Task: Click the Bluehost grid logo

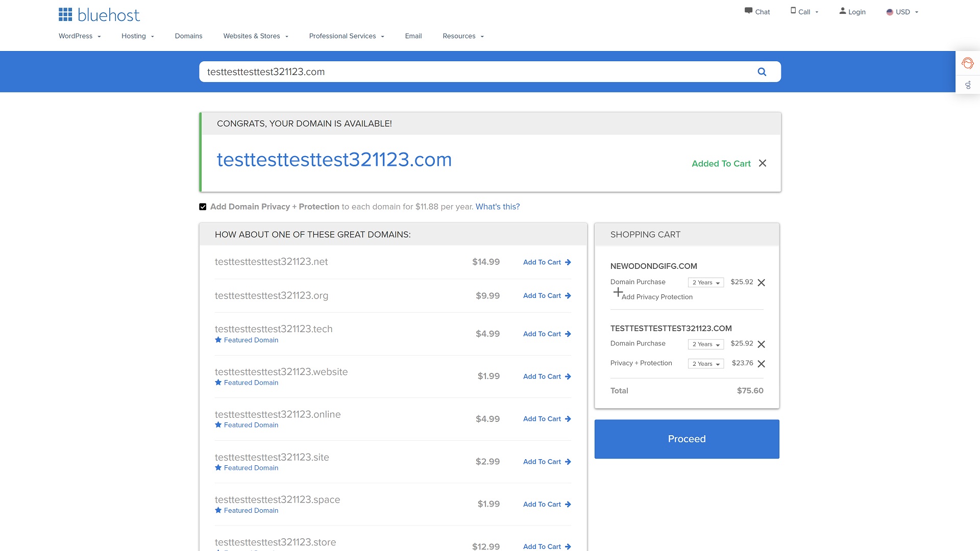Action: point(65,15)
